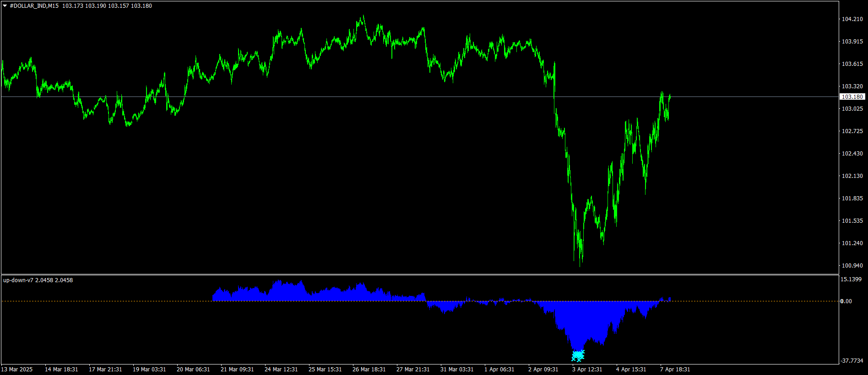This screenshot has width=868, height=375.
Task: Click the 102.430 price scale label
Action: coord(852,154)
